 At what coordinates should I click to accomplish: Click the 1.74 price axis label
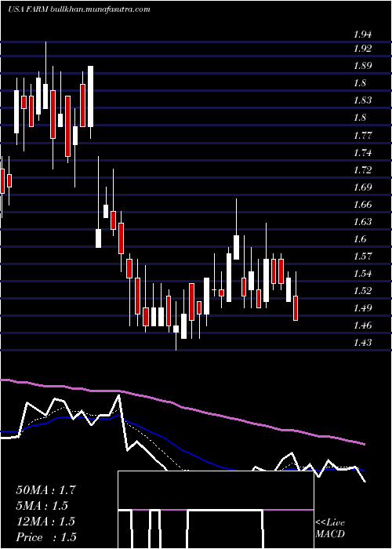362,153
